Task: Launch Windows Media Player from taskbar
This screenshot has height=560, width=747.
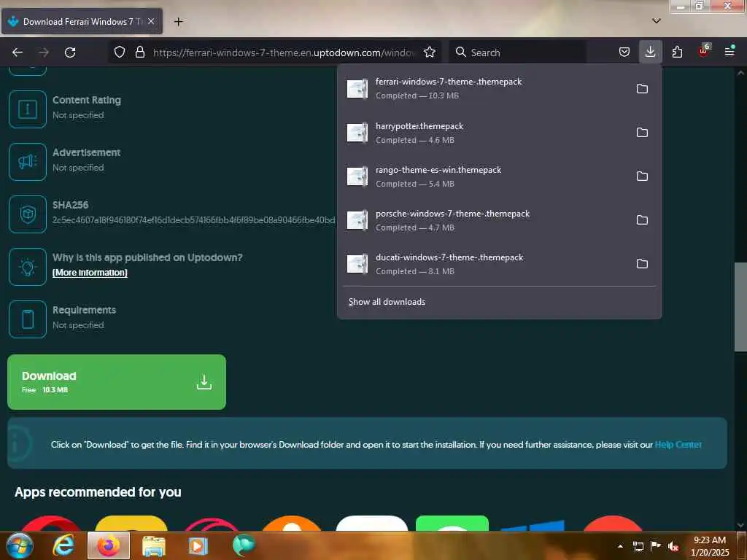Action: tap(198, 545)
